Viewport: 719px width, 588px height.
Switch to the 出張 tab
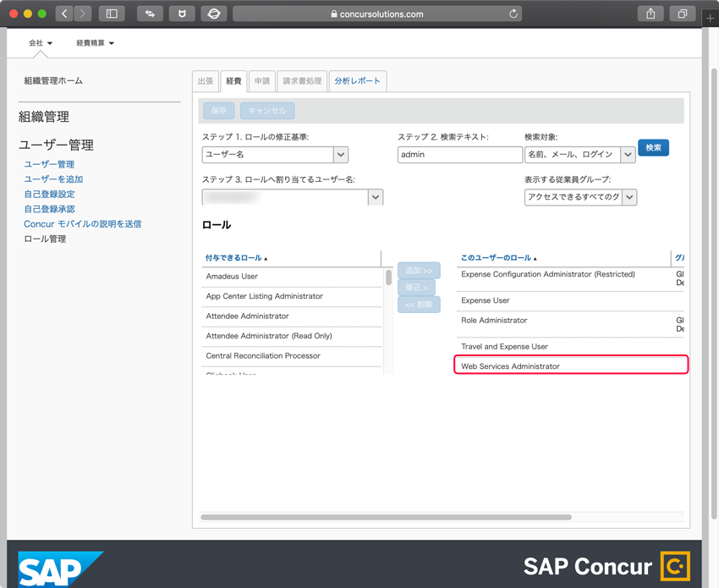pyautogui.click(x=206, y=81)
